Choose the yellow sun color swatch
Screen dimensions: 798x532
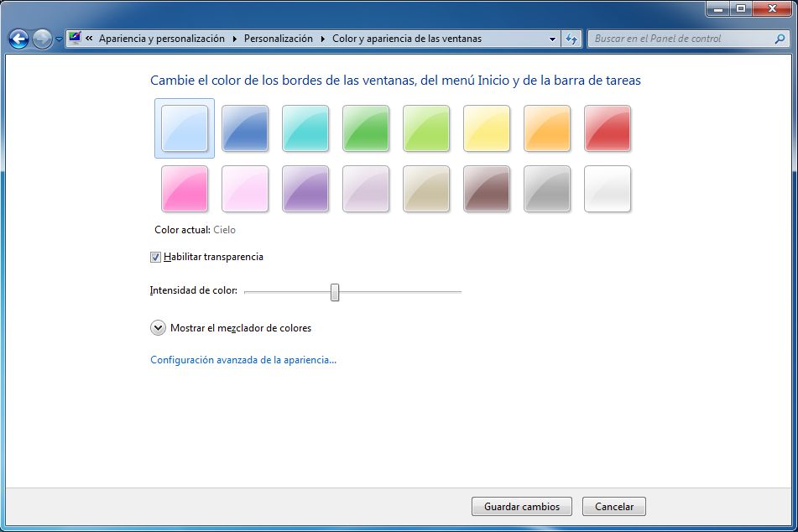tap(487, 128)
